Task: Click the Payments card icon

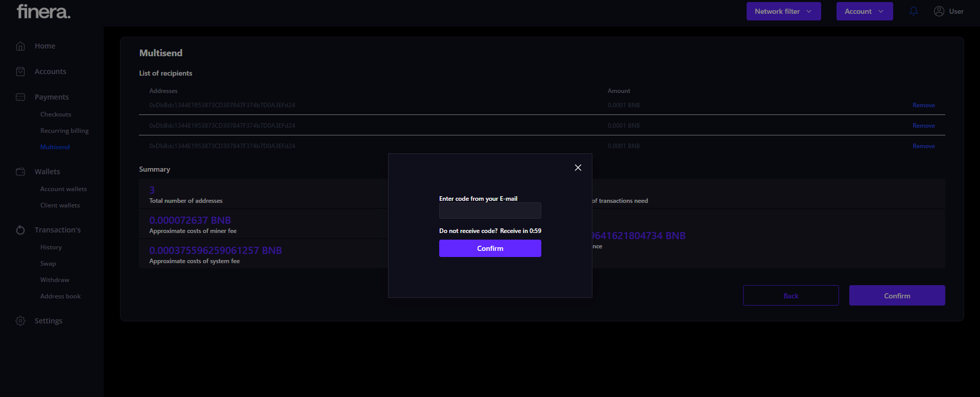Action: (20, 97)
